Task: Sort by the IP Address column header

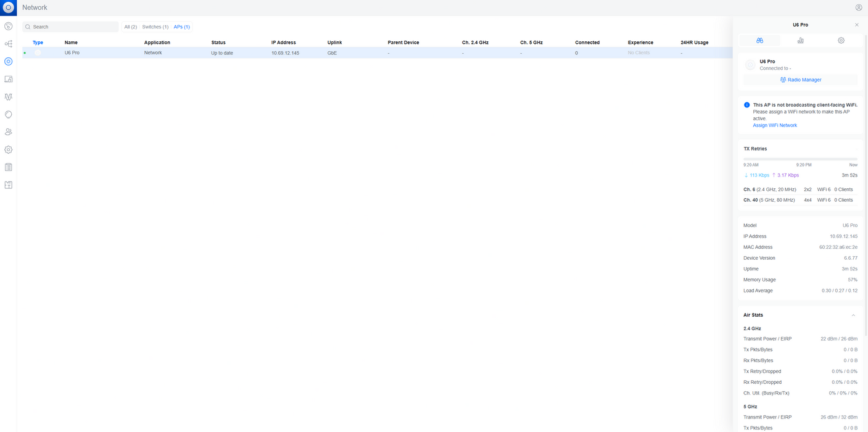Action: 283,43
